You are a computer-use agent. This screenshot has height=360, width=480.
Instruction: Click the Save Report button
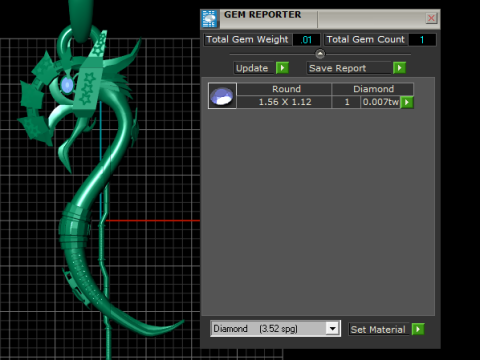(349, 68)
